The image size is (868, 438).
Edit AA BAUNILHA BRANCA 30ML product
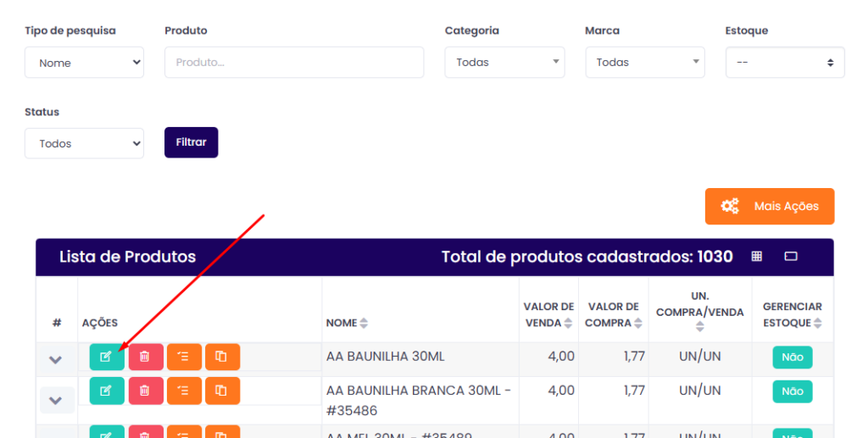coord(107,391)
